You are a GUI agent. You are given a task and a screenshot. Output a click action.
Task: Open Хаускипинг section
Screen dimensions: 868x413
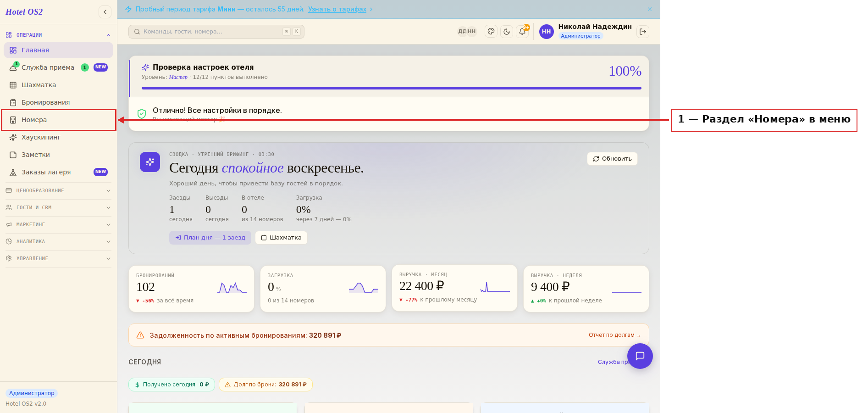pos(58,137)
